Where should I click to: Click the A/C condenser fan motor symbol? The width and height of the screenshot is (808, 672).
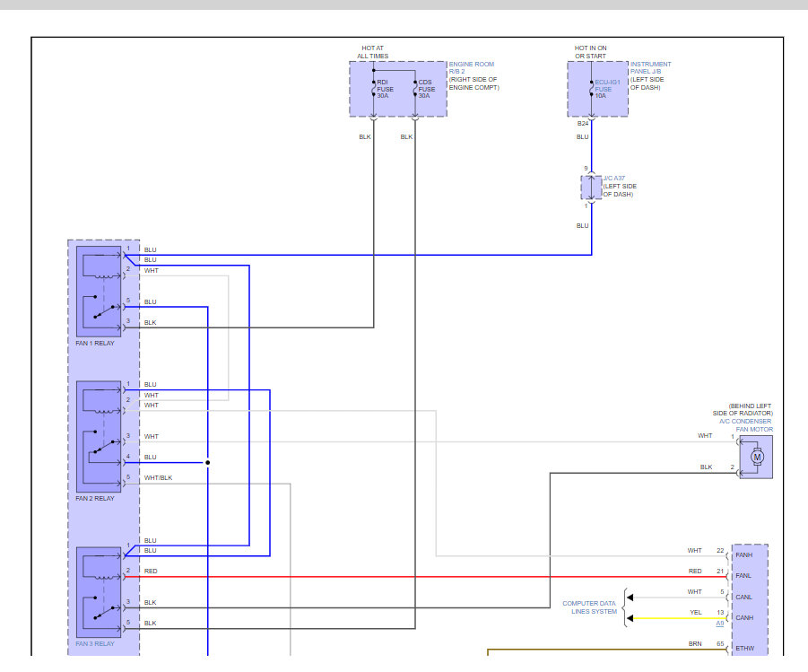756,457
